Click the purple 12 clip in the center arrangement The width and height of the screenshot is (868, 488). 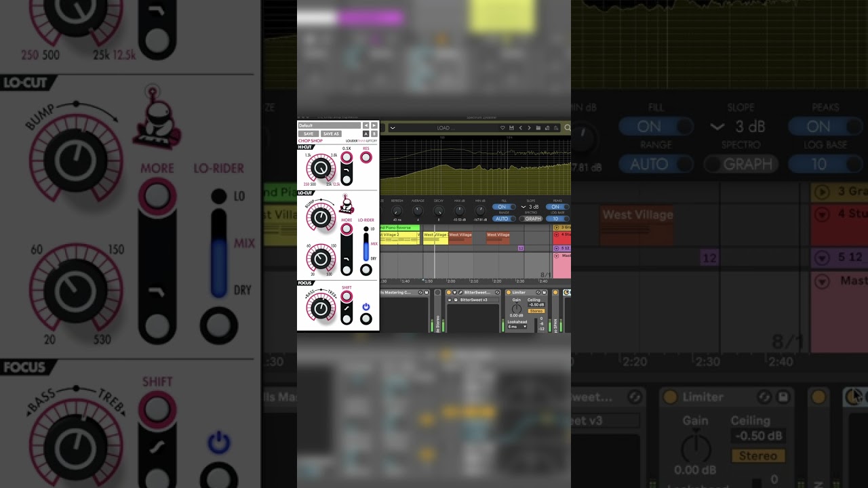521,248
